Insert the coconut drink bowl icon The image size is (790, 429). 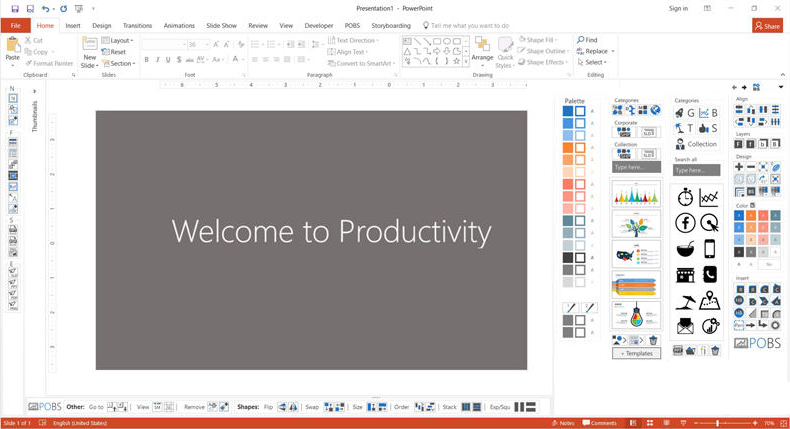coord(685,249)
